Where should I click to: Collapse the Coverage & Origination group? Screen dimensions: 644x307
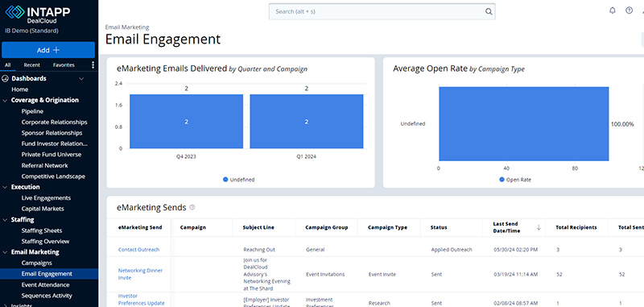5,100
